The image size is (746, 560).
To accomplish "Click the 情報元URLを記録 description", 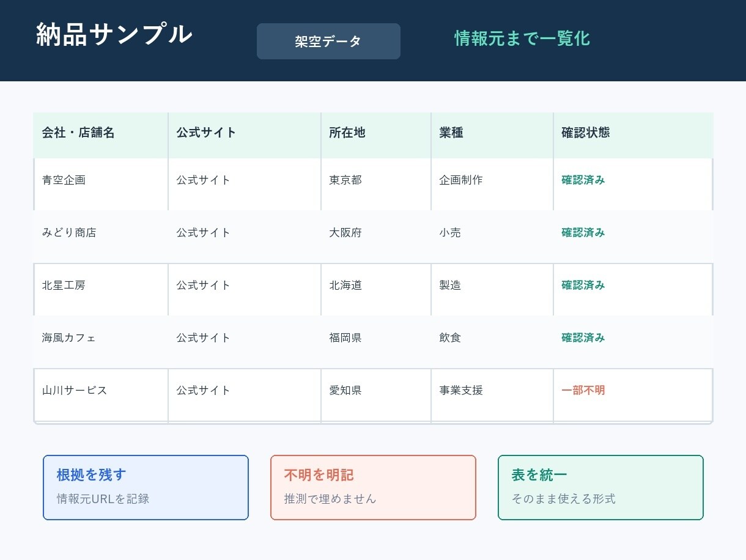I will pos(103,499).
